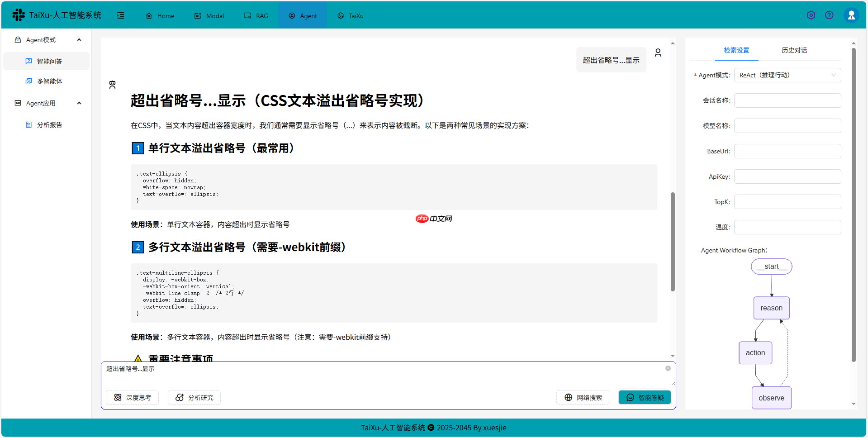Open the 智能问答 sidebar item
The image size is (868, 438).
(51, 61)
